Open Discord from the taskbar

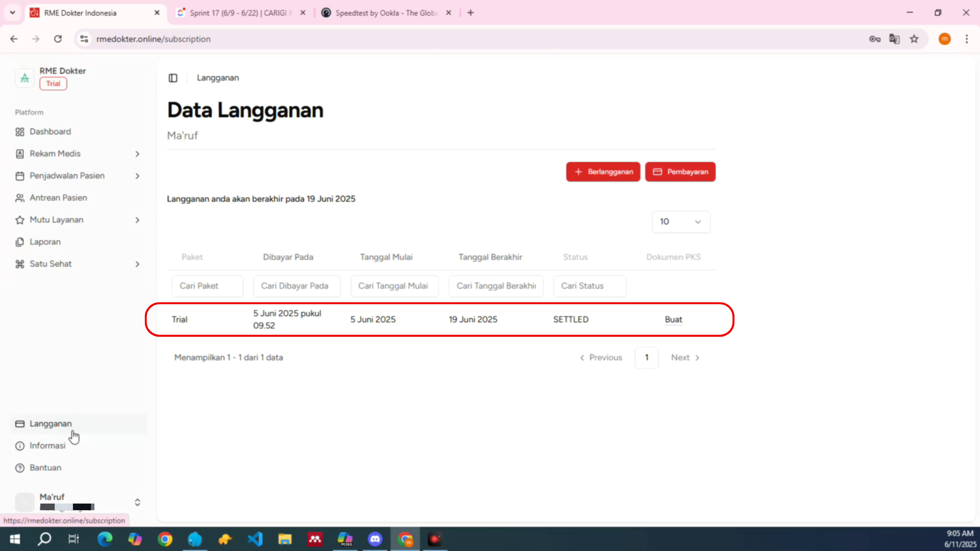pyautogui.click(x=375, y=539)
